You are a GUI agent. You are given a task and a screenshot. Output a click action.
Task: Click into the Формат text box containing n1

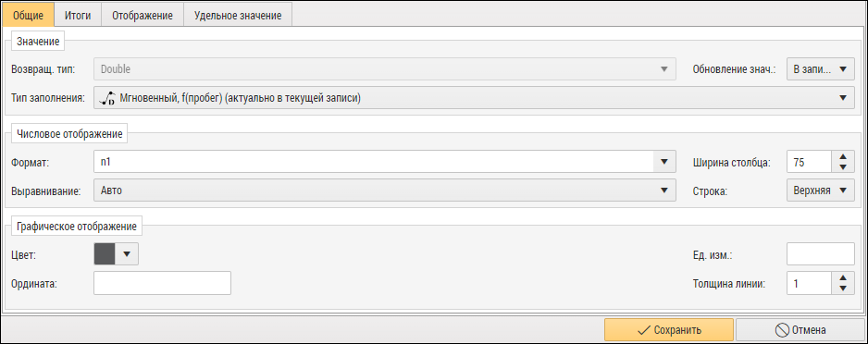(x=374, y=163)
